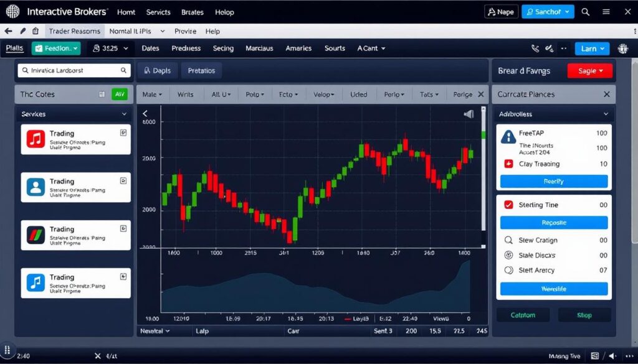Open the blue Larn dropdown
This screenshot has height=364, width=638.
592,49
